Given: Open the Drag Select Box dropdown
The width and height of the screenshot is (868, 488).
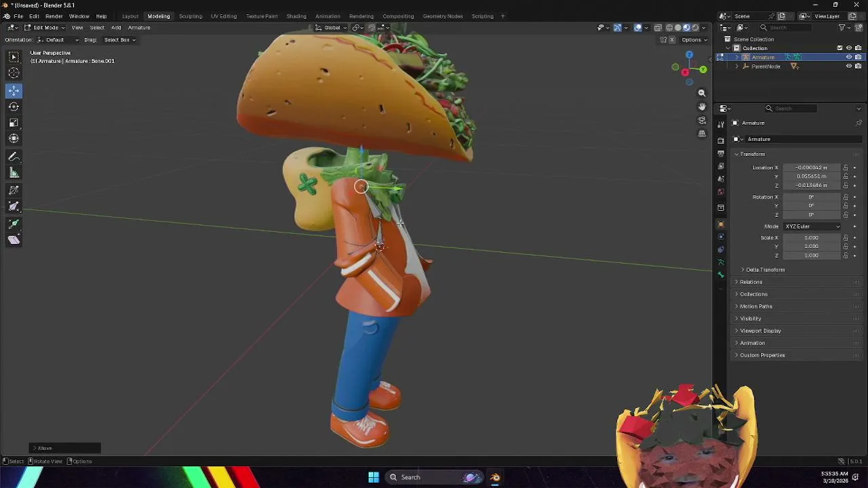Looking at the screenshot, I should point(119,40).
